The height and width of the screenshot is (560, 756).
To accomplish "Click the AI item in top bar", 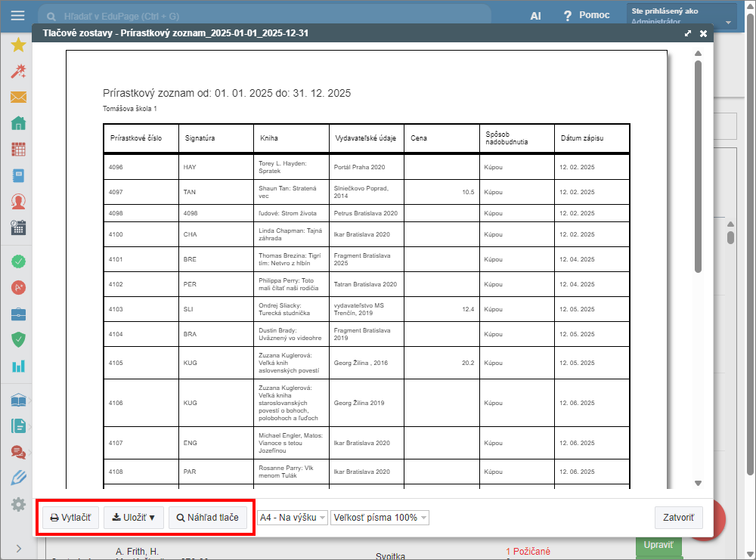I will (x=535, y=15).
